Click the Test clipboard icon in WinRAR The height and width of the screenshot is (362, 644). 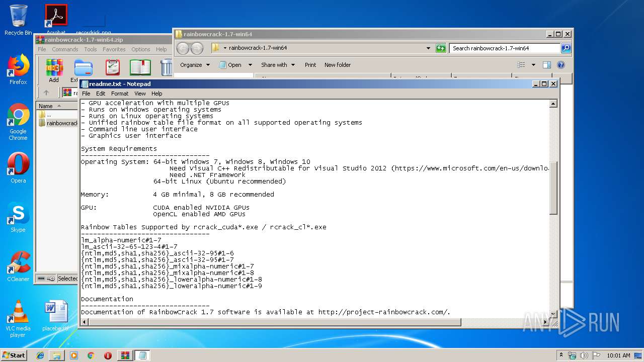pos(112,67)
